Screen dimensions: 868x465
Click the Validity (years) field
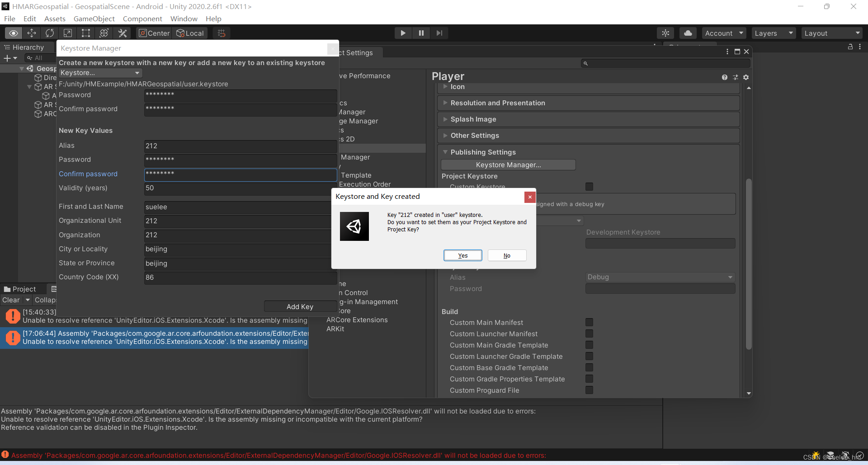(x=241, y=188)
